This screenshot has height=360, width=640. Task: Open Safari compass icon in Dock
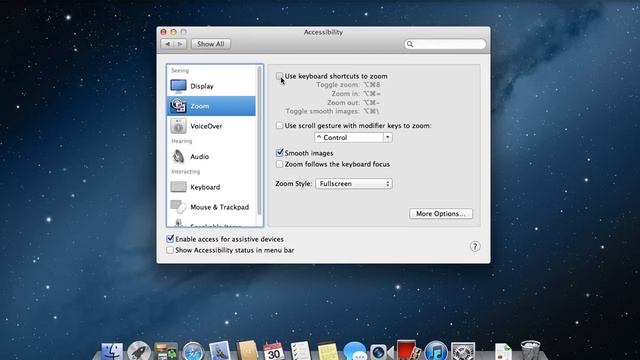(x=193, y=351)
